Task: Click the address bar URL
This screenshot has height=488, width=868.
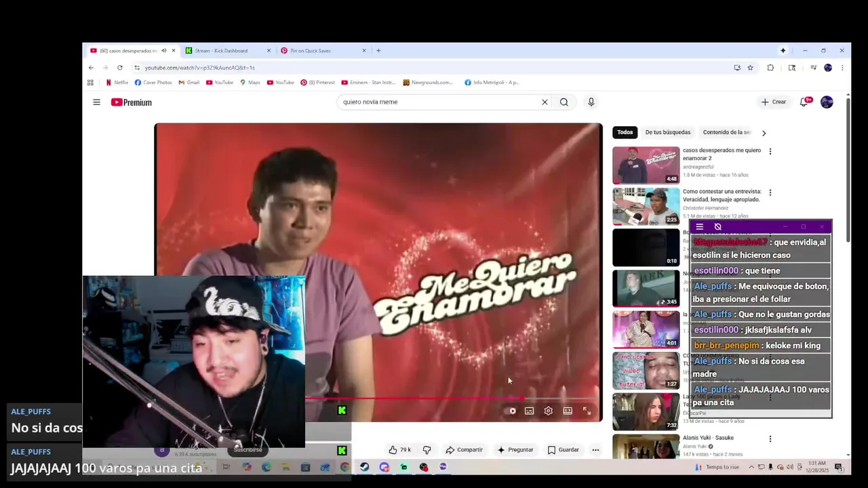Action: coord(199,68)
